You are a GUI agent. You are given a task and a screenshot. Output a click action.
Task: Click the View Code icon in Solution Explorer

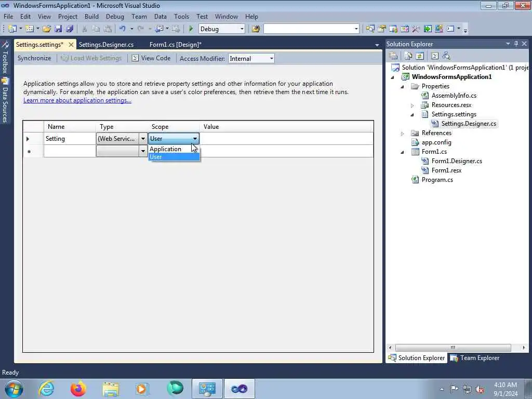pyautogui.click(x=435, y=56)
